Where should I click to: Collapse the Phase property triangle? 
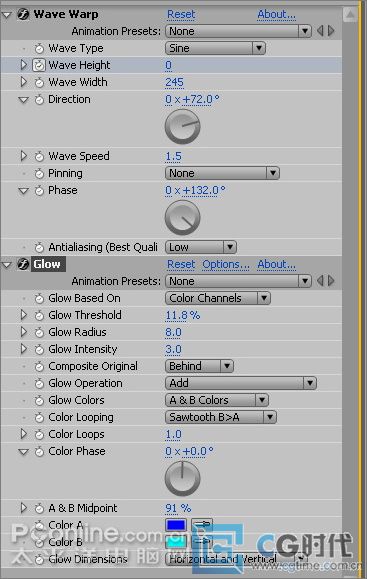tap(24, 191)
